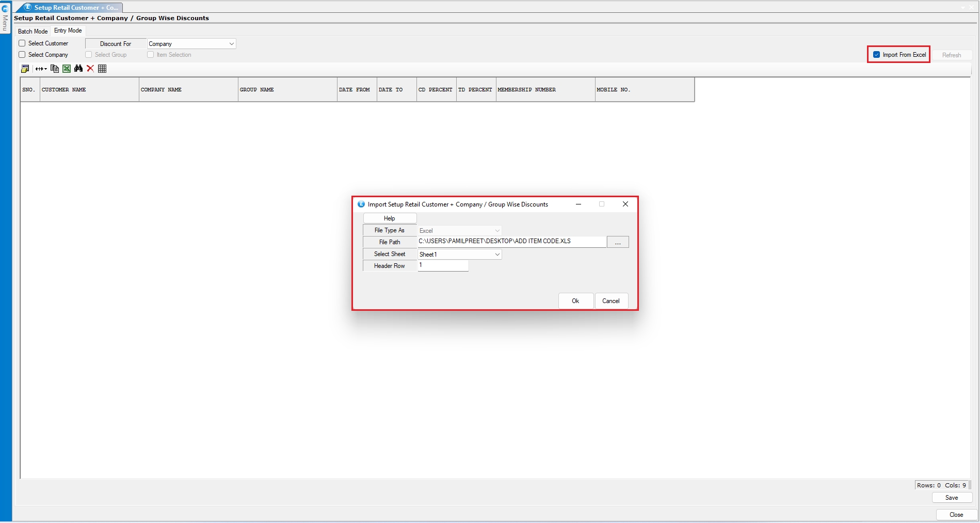Tick the Select Company checkbox

pyautogui.click(x=22, y=55)
